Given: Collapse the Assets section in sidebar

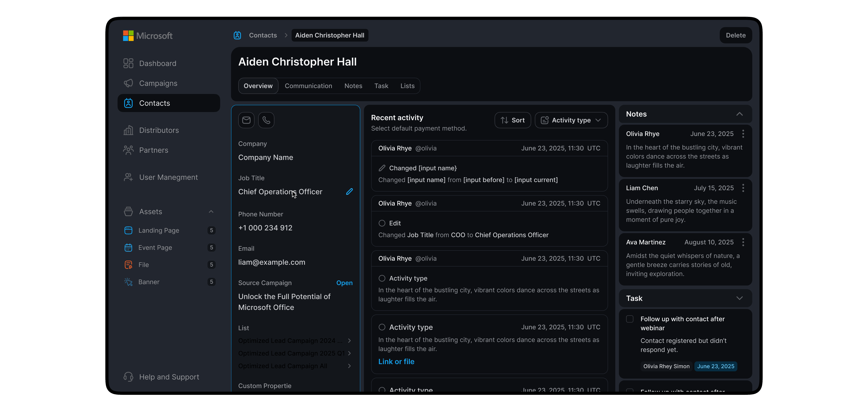Looking at the screenshot, I should (211, 211).
